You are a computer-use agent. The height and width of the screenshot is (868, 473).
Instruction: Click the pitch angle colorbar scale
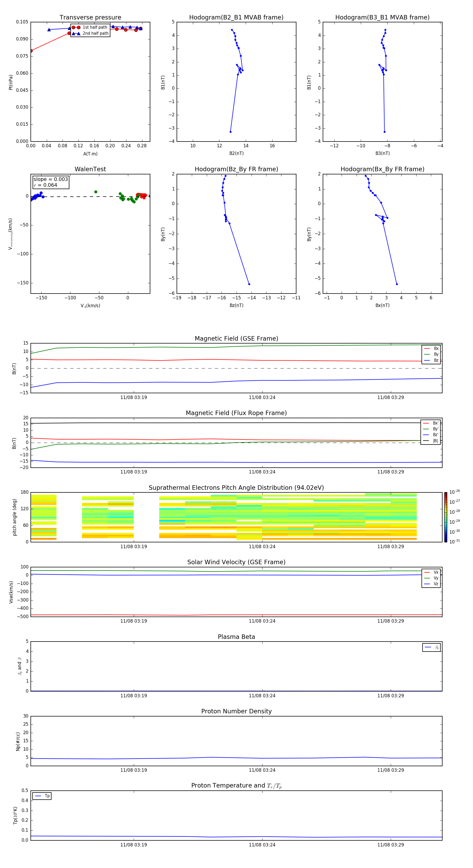tap(446, 517)
